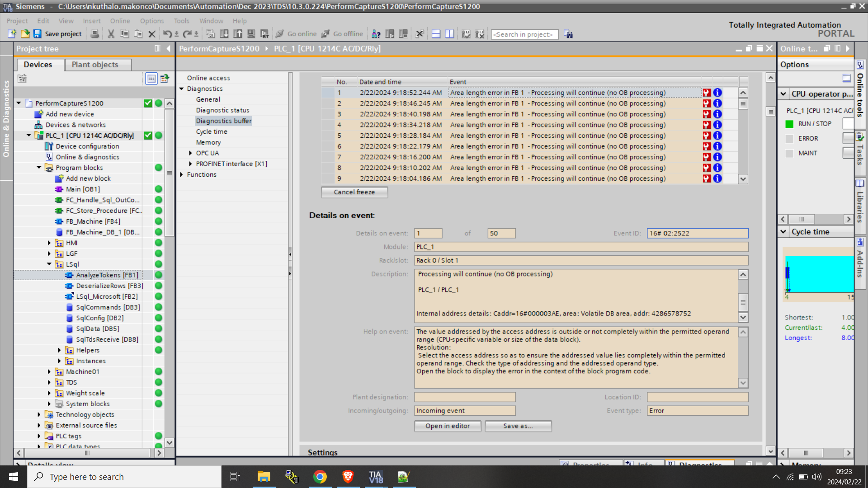Split editor space horizontally icon
Screen dimensions: 868x488
click(436, 34)
